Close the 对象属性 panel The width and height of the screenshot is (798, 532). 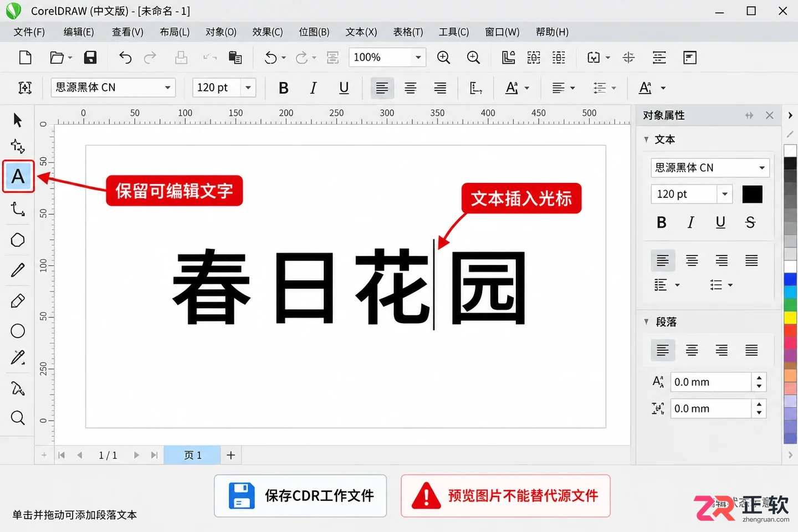click(x=769, y=115)
